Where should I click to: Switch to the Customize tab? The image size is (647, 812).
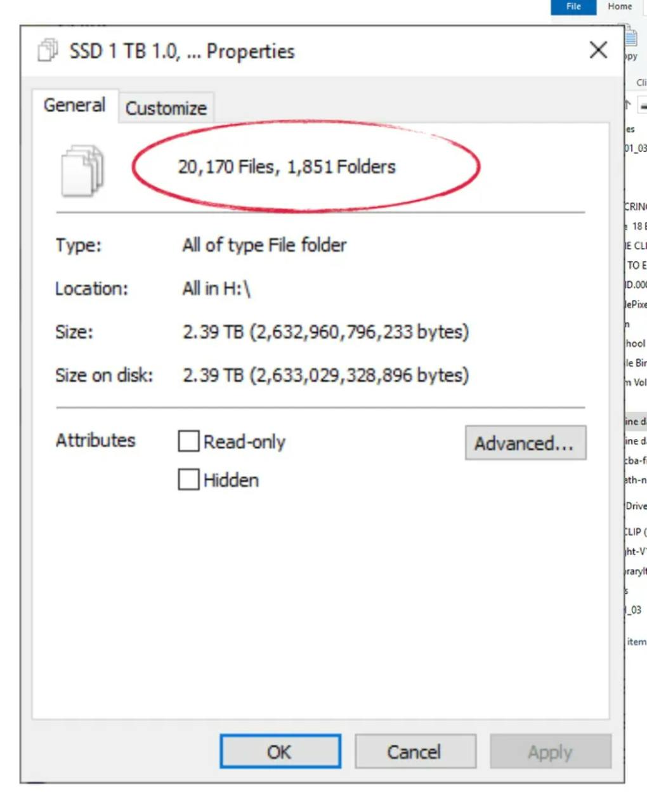click(x=166, y=108)
